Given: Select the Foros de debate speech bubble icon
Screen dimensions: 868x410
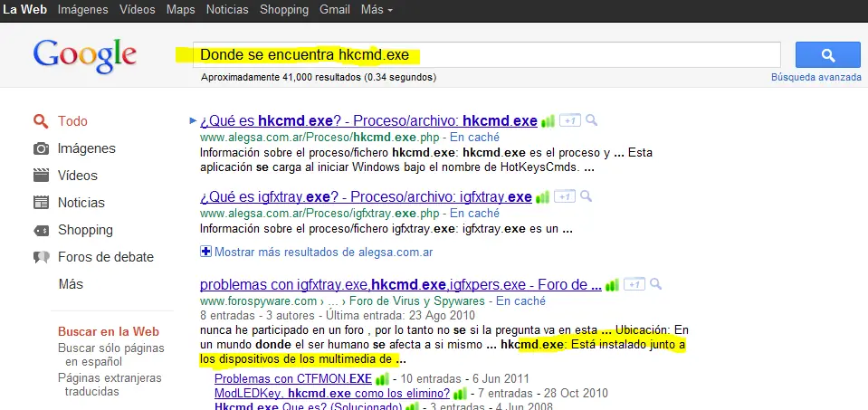Looking at the screenshot, I should [41, 257].
